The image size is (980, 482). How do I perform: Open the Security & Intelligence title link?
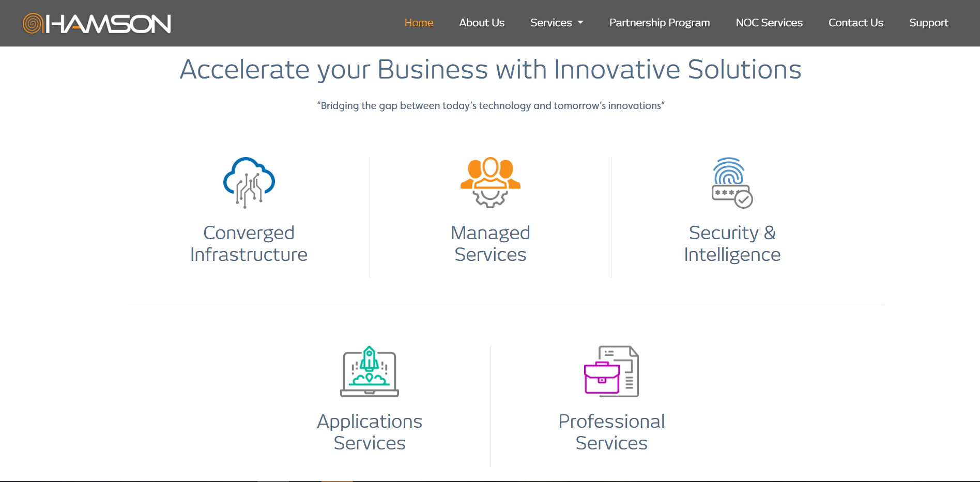pyautogui.click(x=732, y=243)
